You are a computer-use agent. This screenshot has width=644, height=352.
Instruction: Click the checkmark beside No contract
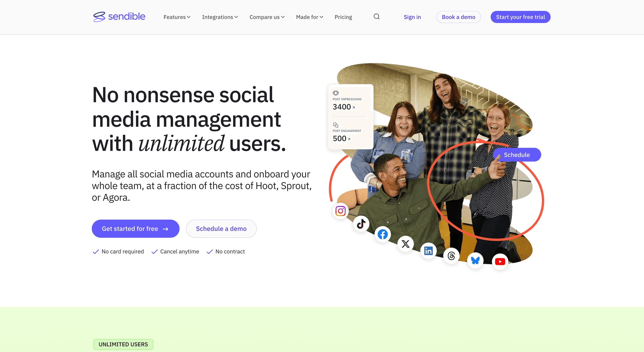pyautogui.click(x=210, y=252)
